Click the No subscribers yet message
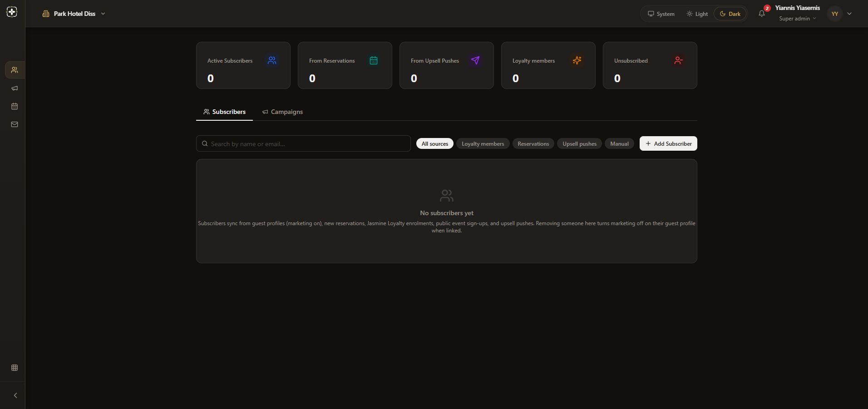The image size is (868, 409). (447, 213)
